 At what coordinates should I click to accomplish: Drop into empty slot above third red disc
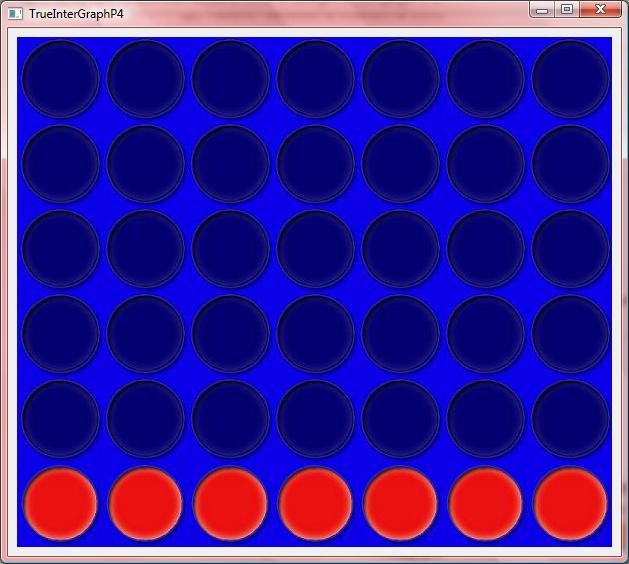click(231, 419)
